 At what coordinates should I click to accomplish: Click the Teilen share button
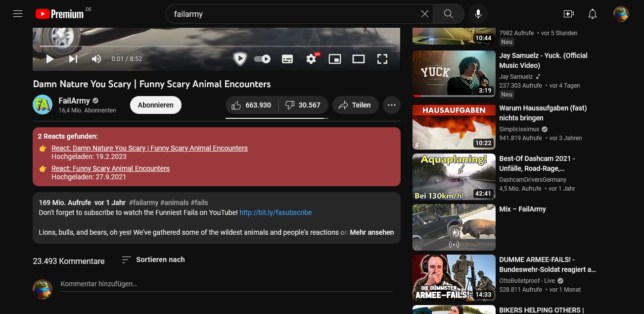[355, 105]
